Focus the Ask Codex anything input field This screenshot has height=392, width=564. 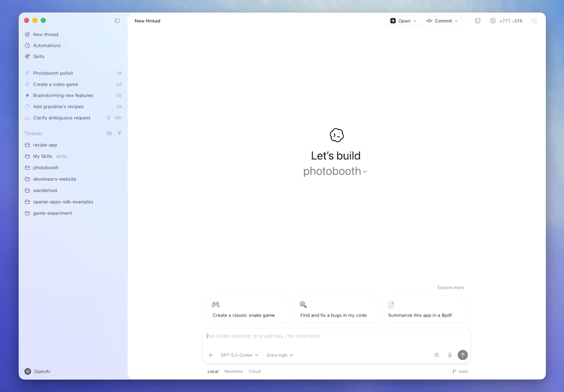pyautogui.click(x=336, y=336)
